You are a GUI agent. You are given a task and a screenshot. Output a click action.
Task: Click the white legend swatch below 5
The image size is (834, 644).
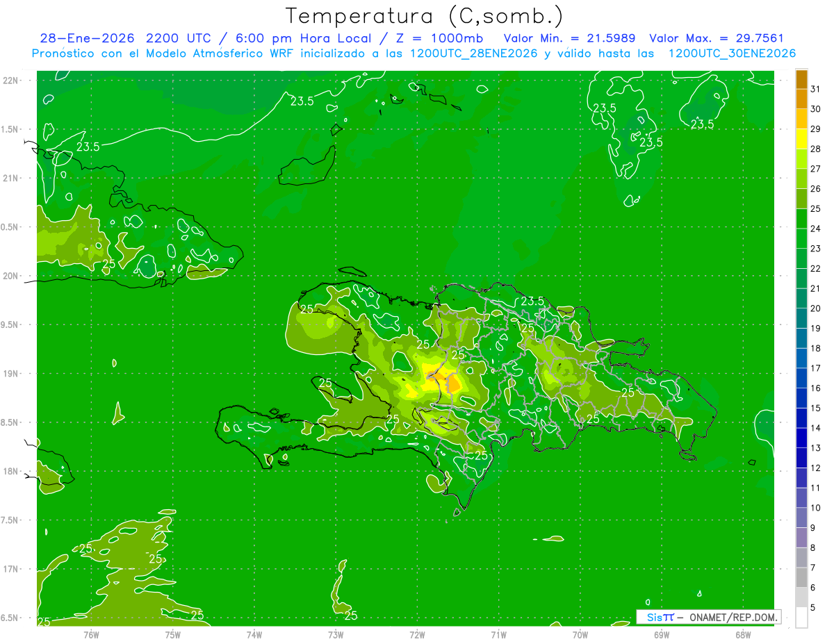pos(801,618)
